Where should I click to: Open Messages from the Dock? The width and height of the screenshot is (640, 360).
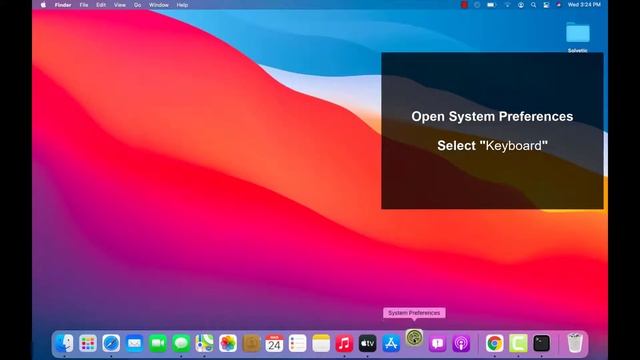click(x=181, y=343)
